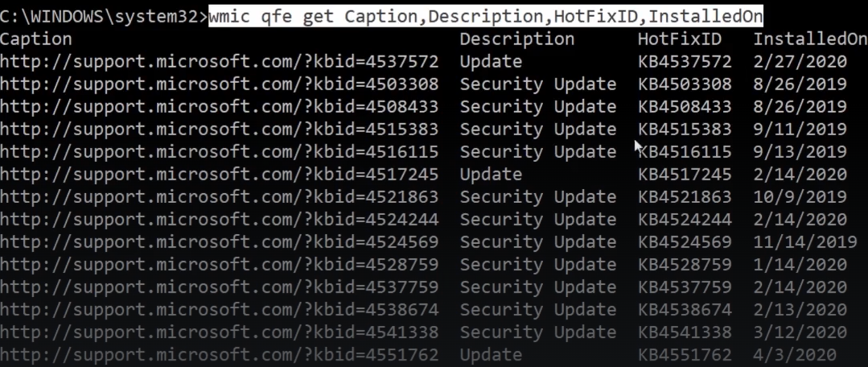Click HotFixID KB4524569
Screen dimensions: 868x367
pyautogui.click(x=685, y=241)
